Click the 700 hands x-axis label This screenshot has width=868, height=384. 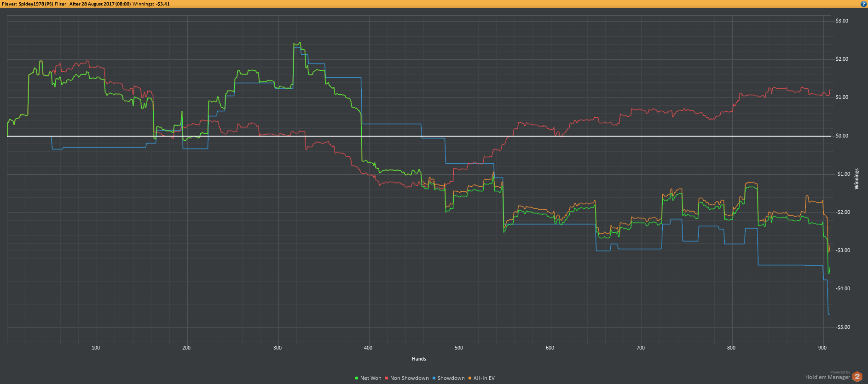[x=641, y=348]
